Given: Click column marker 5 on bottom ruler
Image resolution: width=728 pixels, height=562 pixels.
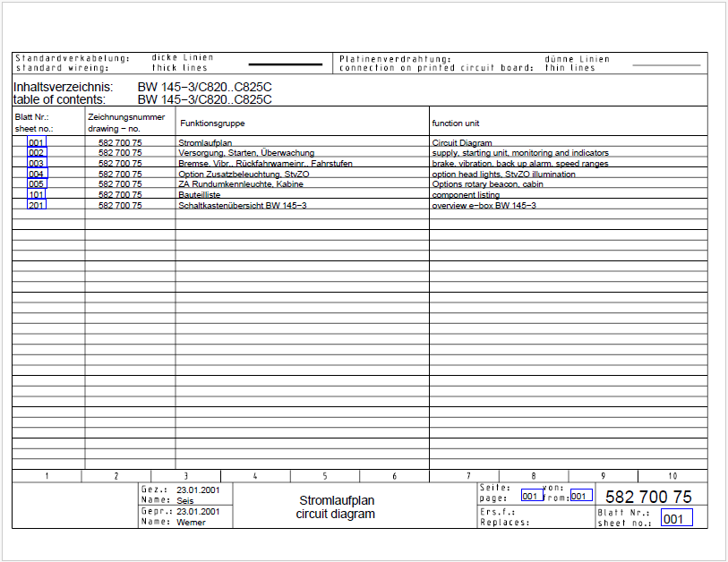Looking at the screenshot, I should click(x=325, y=476).
